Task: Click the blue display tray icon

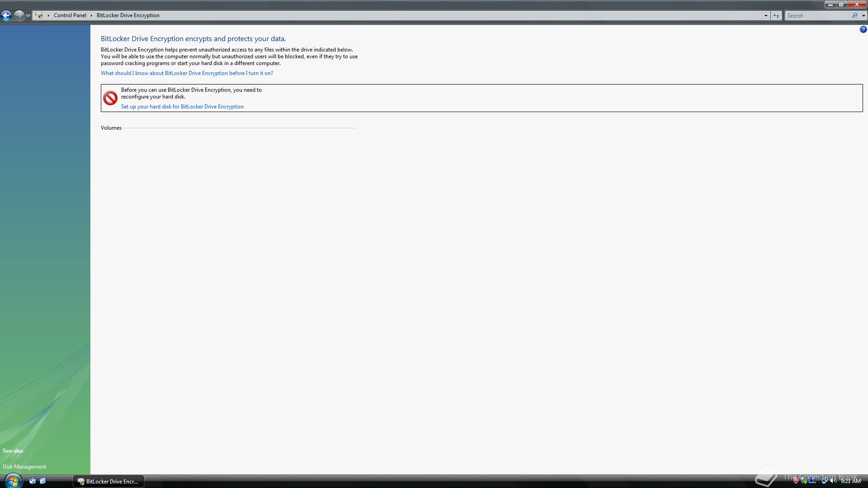Action: click(812, 480)
